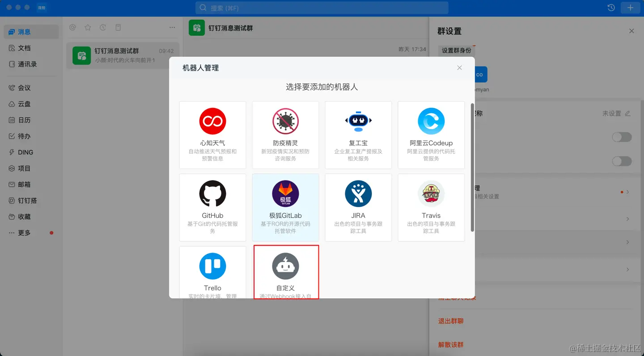Go to 云盘 in the sidebar
Viewport: 644px width, 356px height.
[x=31, y=104]
